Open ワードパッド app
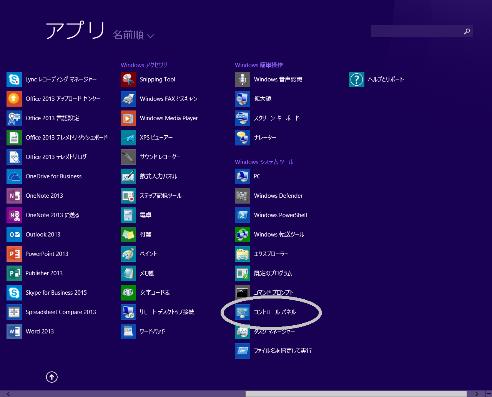492x397 pixels. [x=143, y=331]
